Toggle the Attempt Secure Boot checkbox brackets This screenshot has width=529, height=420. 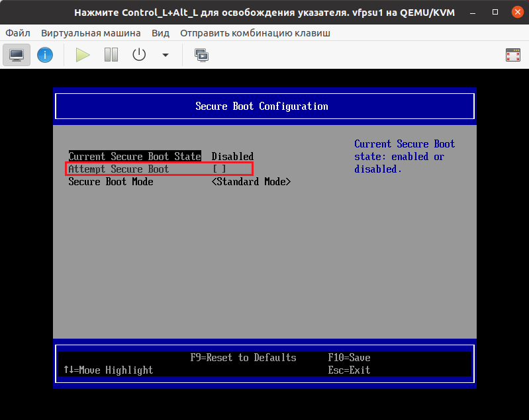coord(219,169)
